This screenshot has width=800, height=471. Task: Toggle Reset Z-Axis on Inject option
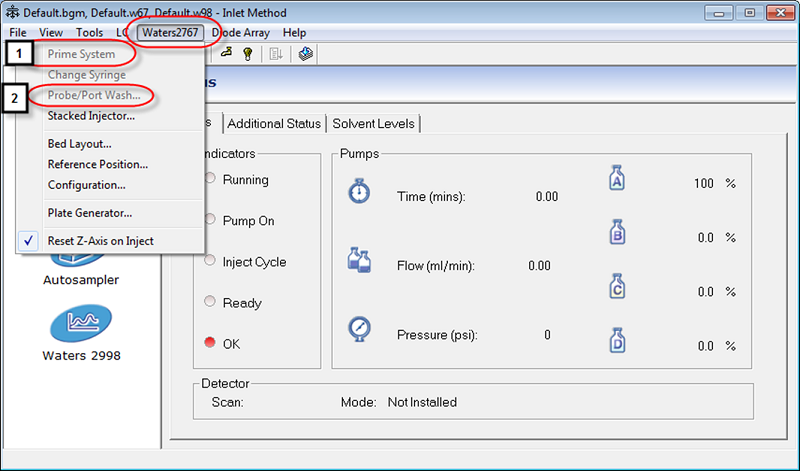[110, 241]
